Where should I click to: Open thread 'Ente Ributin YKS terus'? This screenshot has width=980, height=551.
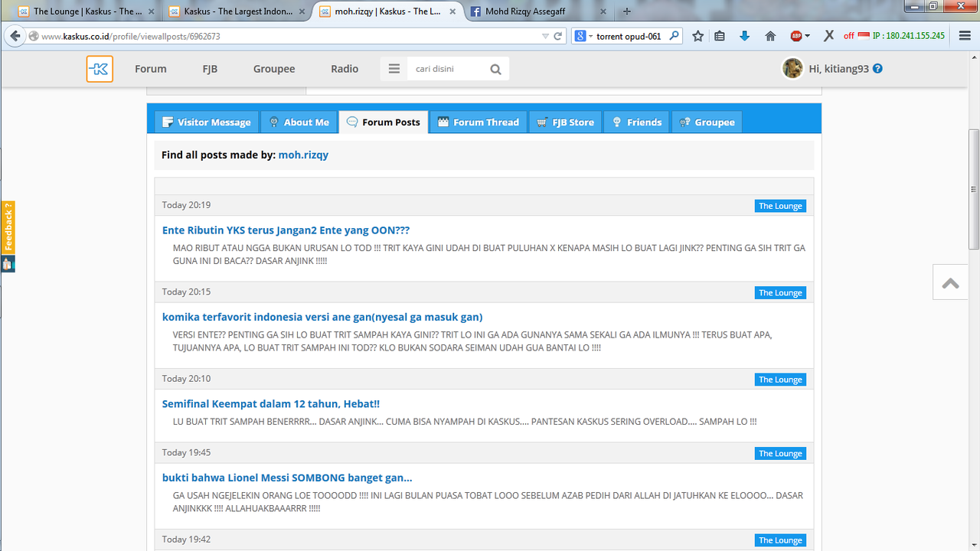286,230
